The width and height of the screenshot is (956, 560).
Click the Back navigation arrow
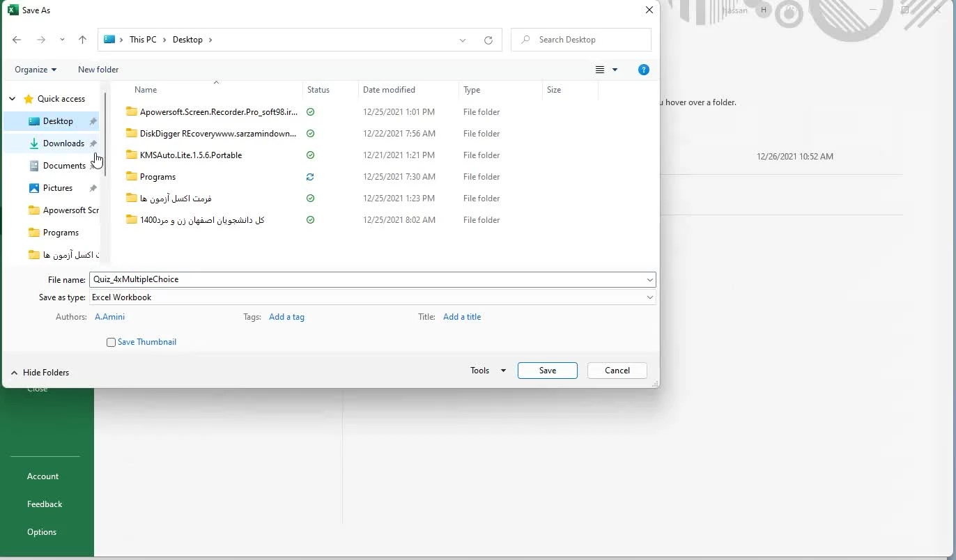click(x=17, y=40)
